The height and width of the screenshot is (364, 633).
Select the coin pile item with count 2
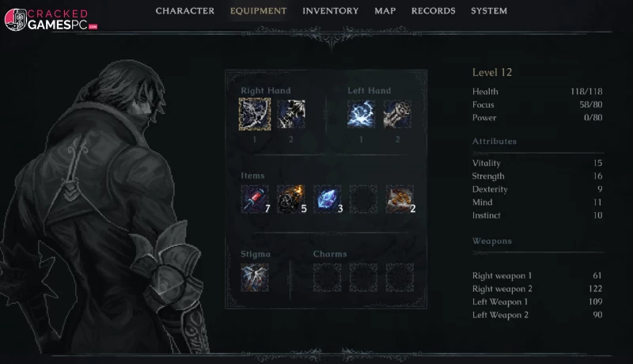(400, 199)
